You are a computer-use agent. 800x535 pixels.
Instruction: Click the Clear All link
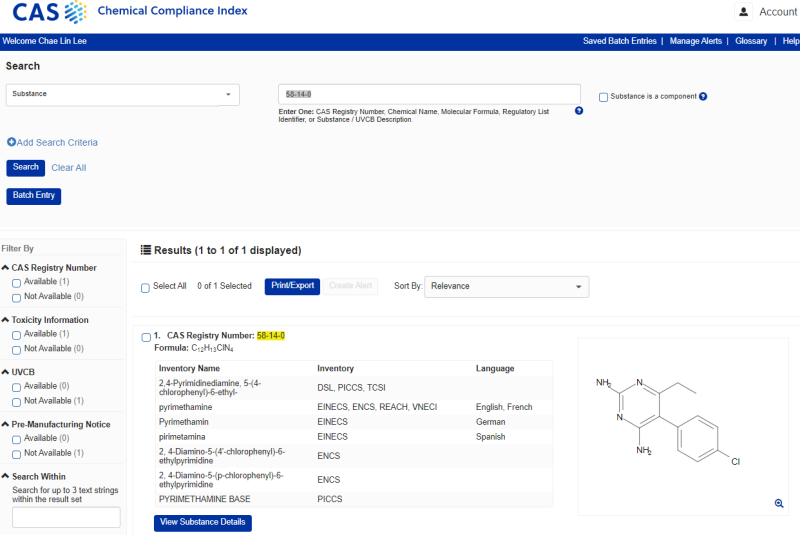69,168
